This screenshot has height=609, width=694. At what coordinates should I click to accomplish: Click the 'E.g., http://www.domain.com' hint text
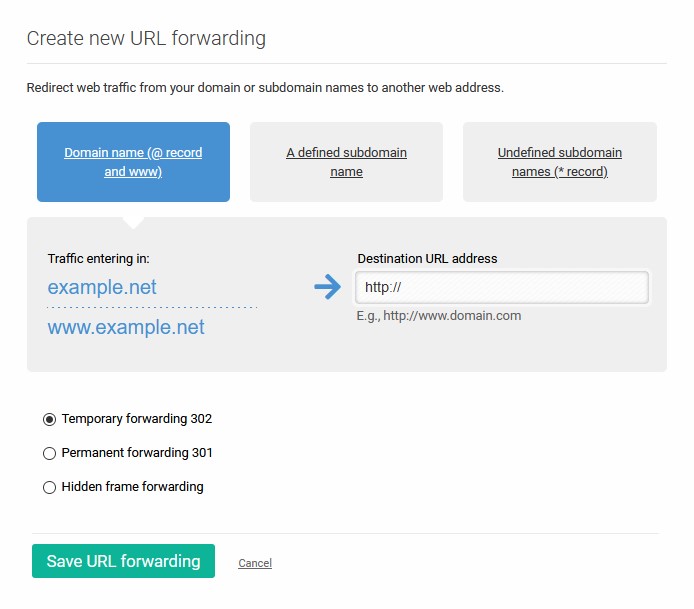pyautogui.click(x=439, y=316)
